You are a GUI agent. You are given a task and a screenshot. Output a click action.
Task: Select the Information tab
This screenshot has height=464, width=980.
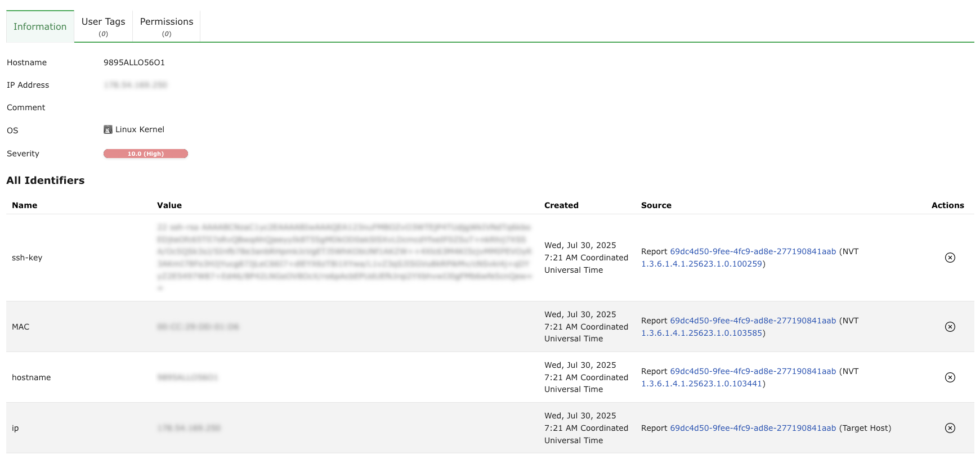(x=40, y=26)
